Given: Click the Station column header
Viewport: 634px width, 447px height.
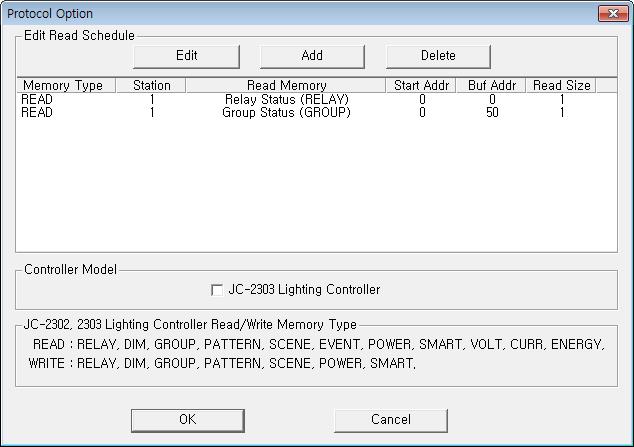Looking at the screenshot, I should click(151, 86).
